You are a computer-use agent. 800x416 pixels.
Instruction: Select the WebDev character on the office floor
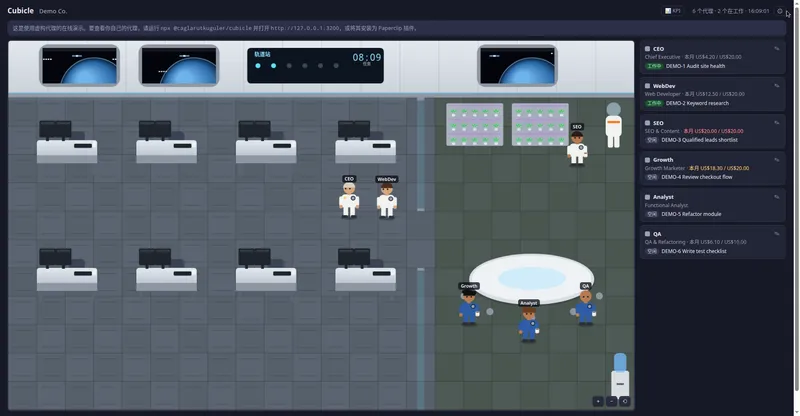[387, 201]
